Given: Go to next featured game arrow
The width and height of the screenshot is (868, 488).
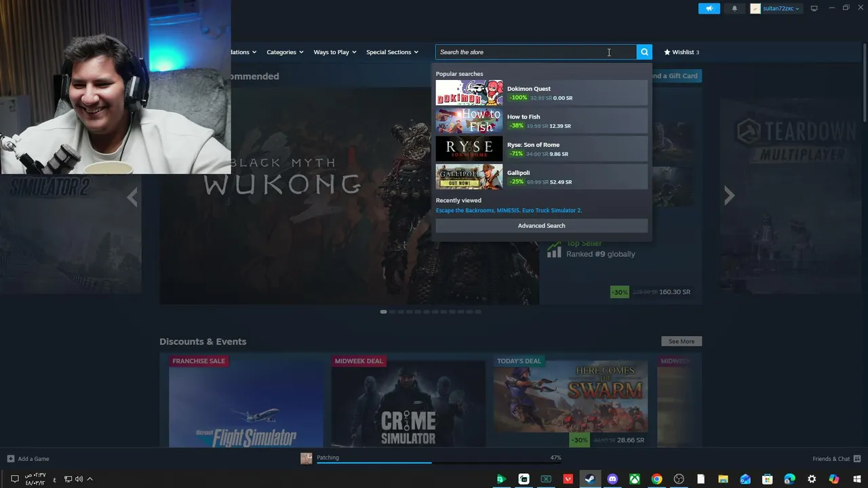Looking at the screenshot, I should point(729,196).
